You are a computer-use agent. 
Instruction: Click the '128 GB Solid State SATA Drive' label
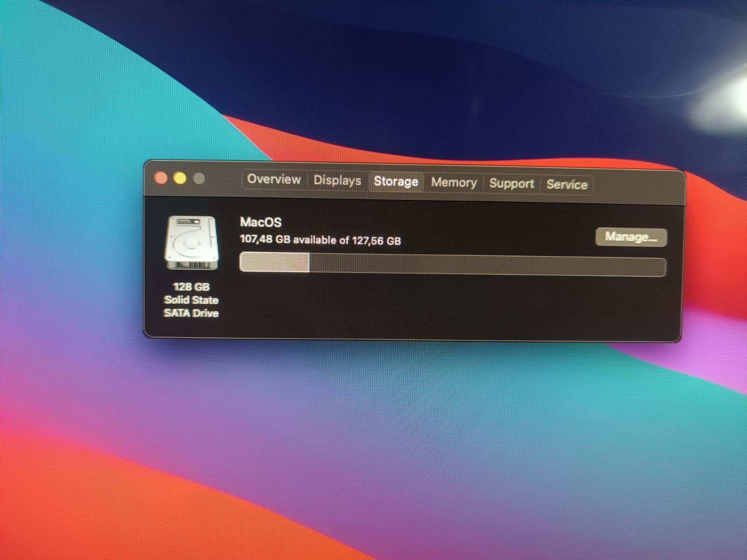pos(191,300)
